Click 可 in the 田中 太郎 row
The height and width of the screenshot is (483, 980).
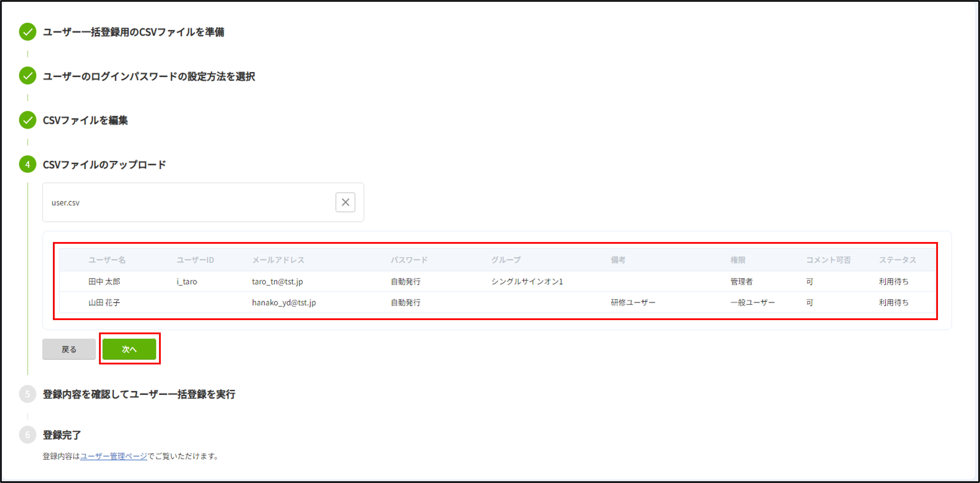809,281
